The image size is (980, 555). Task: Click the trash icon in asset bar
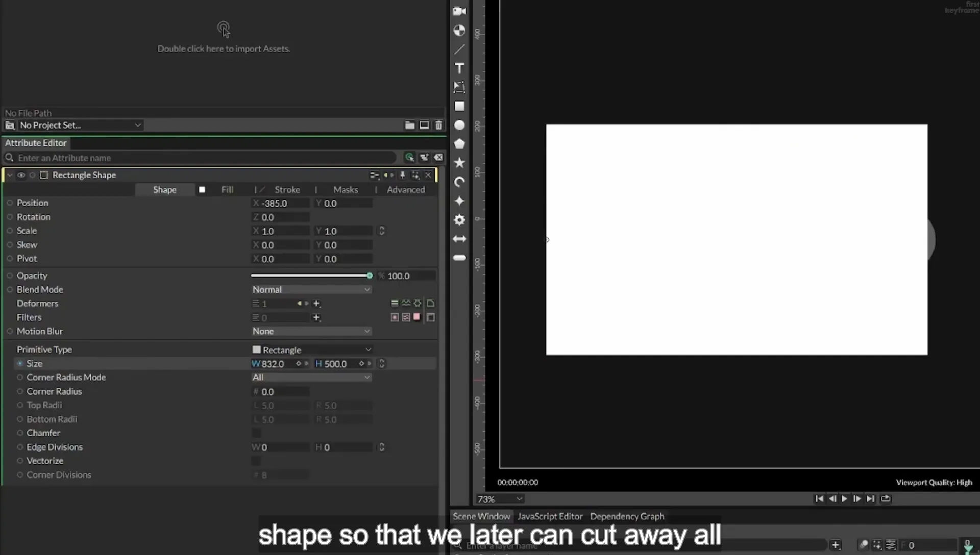(x=438, y=125)
